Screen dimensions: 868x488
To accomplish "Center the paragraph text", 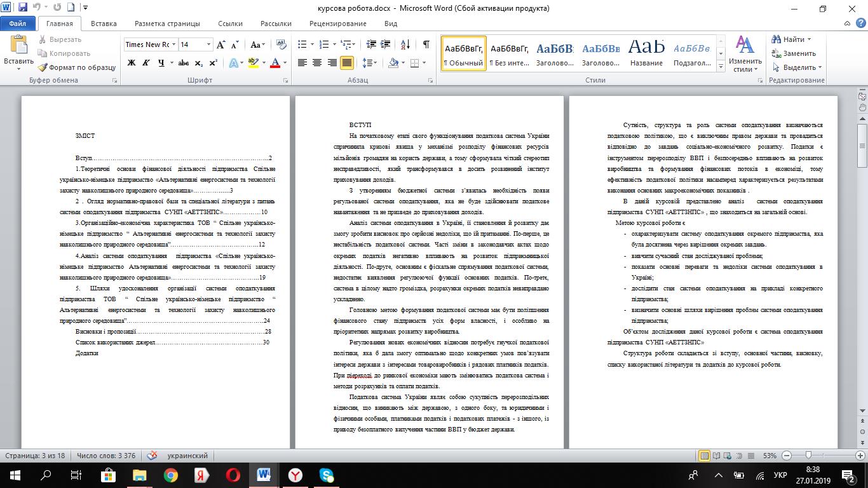I will pyautogui.click(x=317, y=63).
